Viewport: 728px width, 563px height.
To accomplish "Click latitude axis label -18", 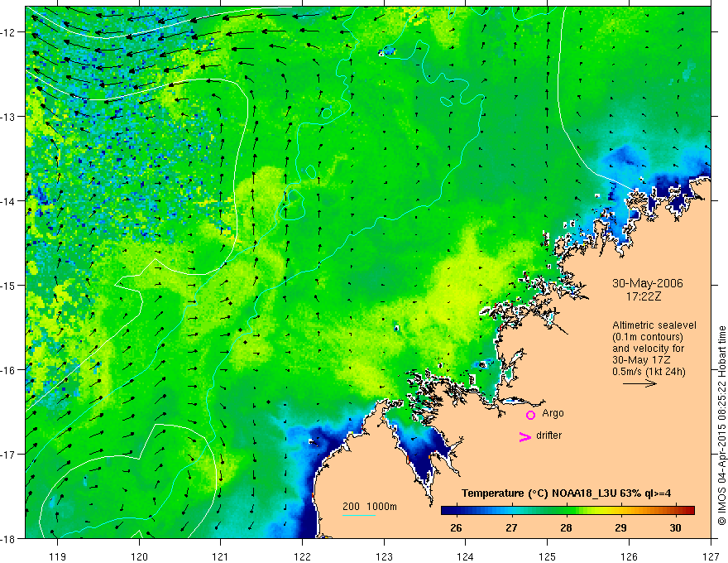I will (x=9, y=539).
